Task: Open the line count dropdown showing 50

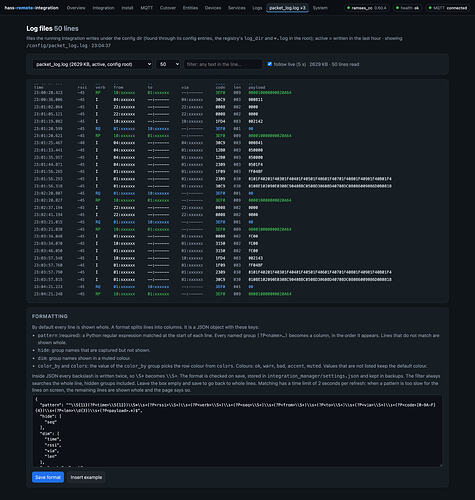Action: point(168,64)
